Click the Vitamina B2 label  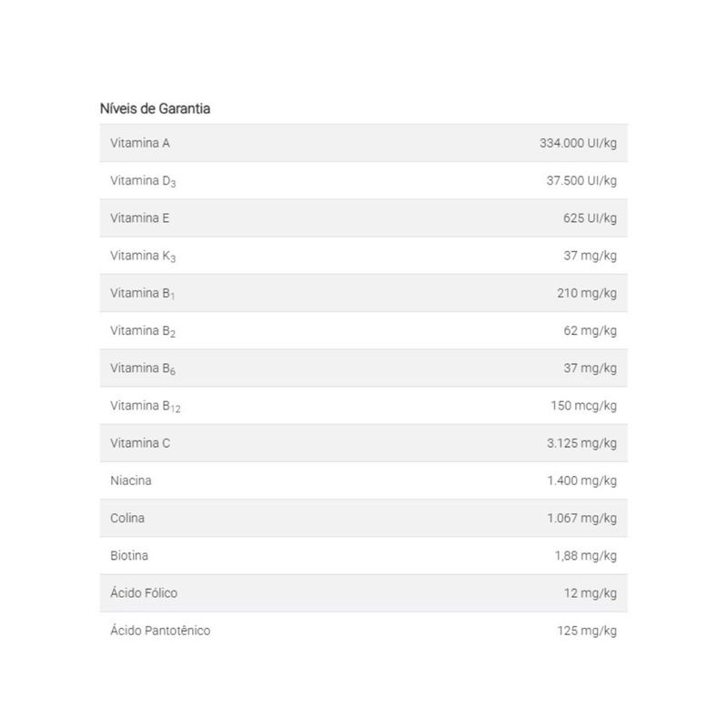tap(143, 331)
